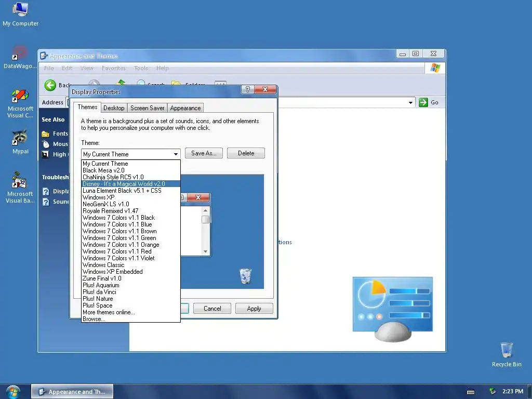Click the Mouse icon in See Also

click(x=46, y=144)
